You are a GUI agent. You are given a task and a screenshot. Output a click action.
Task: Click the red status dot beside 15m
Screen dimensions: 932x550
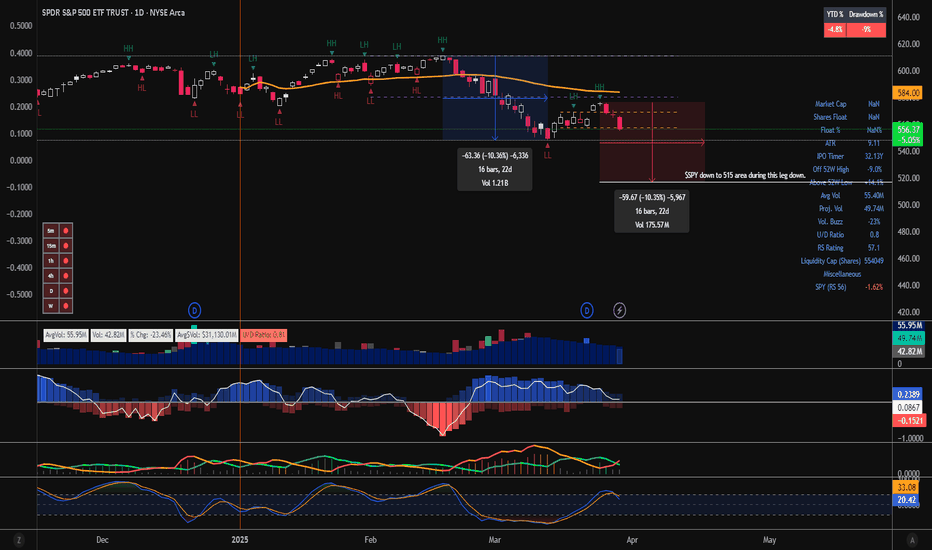(x=66, y=246)
